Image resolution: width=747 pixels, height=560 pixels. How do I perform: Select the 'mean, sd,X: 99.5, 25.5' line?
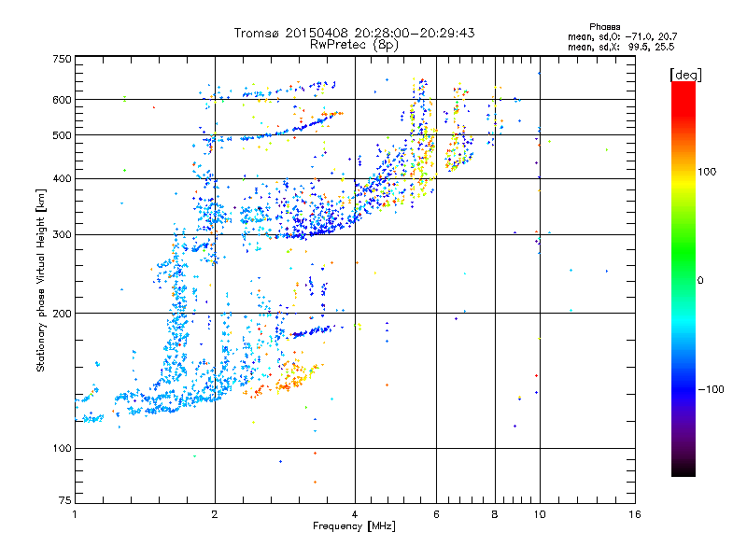click(x=621, y=47)
